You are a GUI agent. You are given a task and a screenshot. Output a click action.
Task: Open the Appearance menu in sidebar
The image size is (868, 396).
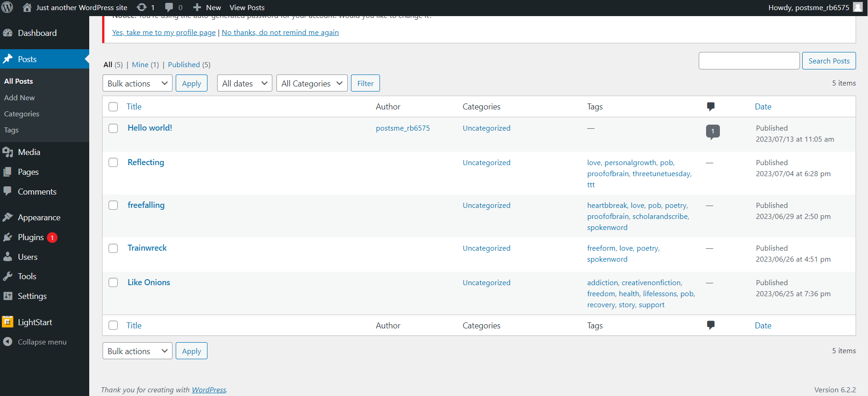[39, 218]
